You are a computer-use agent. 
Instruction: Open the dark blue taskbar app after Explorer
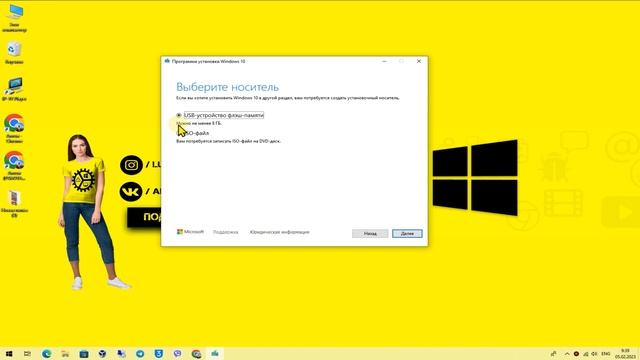tap(84, 354)
